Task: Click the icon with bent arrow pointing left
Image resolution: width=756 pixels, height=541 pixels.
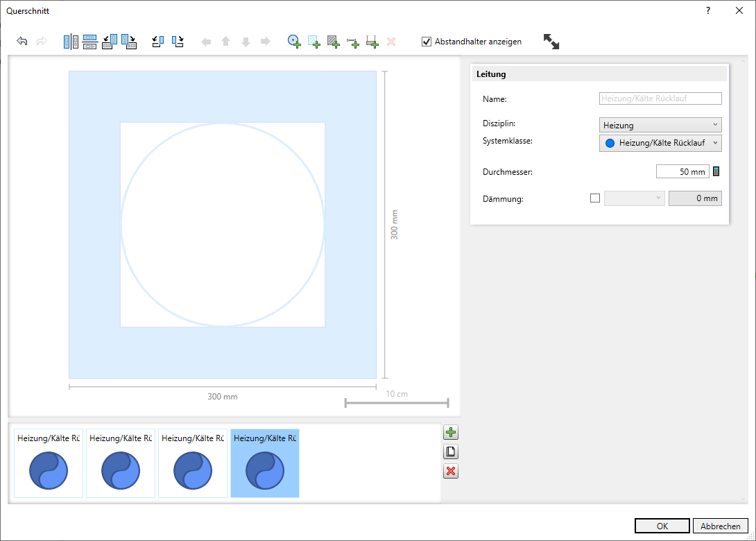Action: tap(158, 42)
